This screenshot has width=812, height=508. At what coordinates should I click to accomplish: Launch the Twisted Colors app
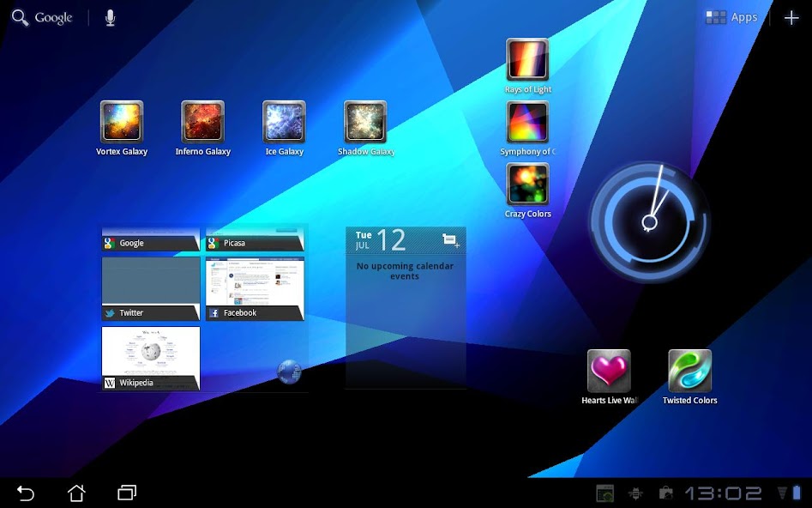click(x=690, y=371)
